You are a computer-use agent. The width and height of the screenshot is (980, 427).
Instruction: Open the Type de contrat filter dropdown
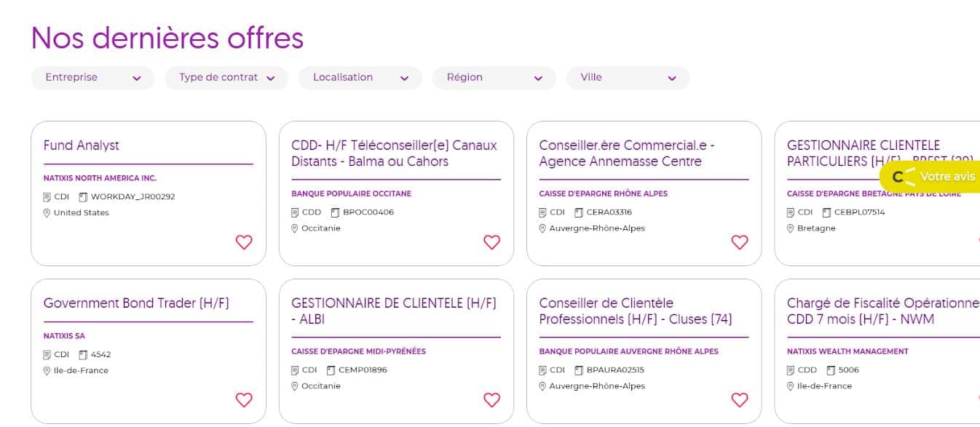[226, 78]
